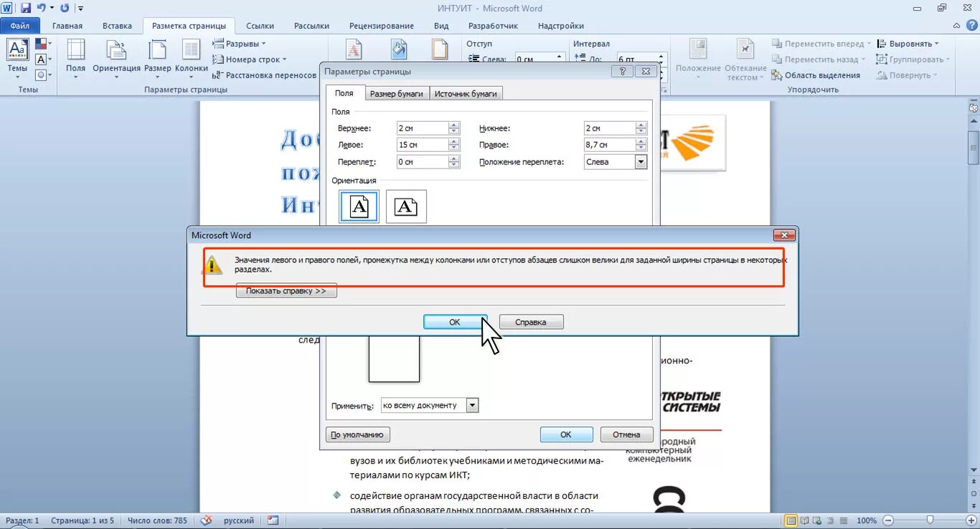Open Темы gallery
Image resolution: width=980 pixels, height=529 pixels.
[17, 59]
